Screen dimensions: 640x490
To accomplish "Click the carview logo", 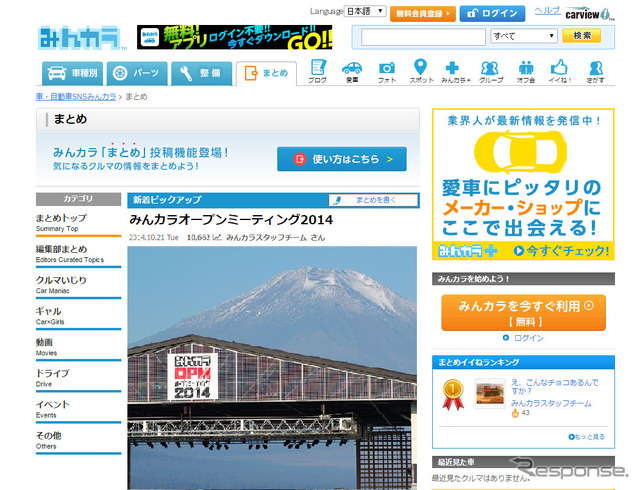I will 588,14.
